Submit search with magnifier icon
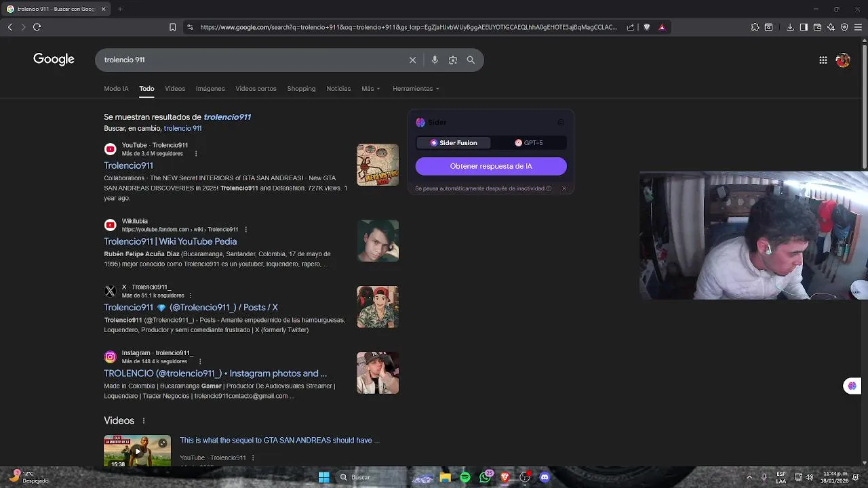 coord(471,60)
